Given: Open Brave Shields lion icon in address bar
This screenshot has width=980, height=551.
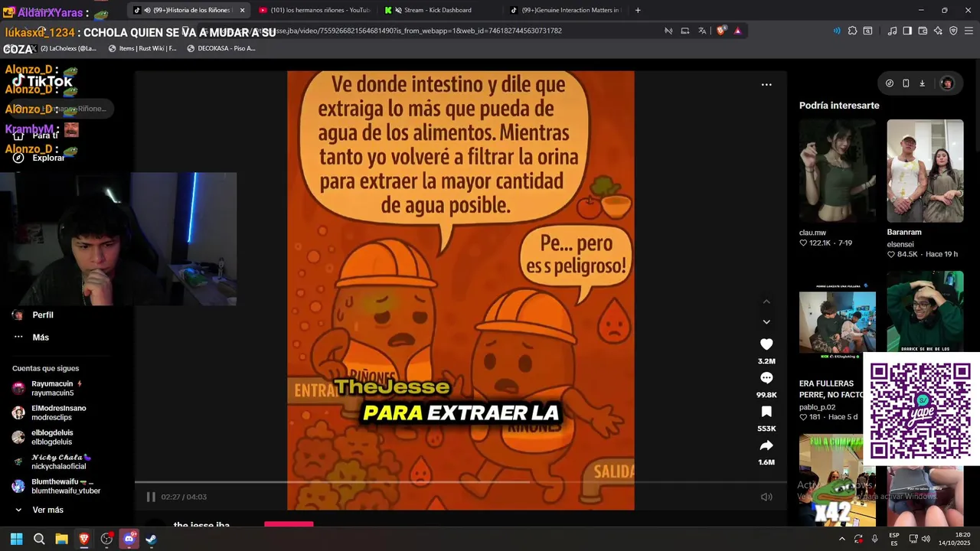Looking at the screenshot, I should [x=721, y=31].
